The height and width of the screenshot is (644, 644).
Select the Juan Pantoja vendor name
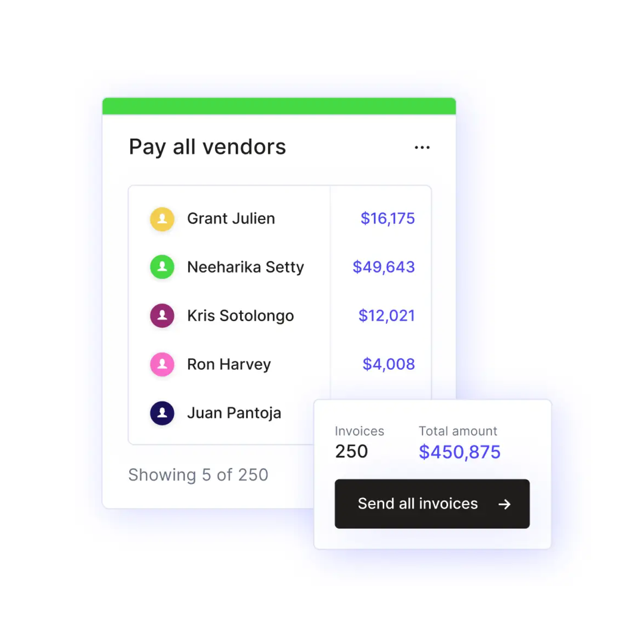pyautogui.click(x=234, y=413)
